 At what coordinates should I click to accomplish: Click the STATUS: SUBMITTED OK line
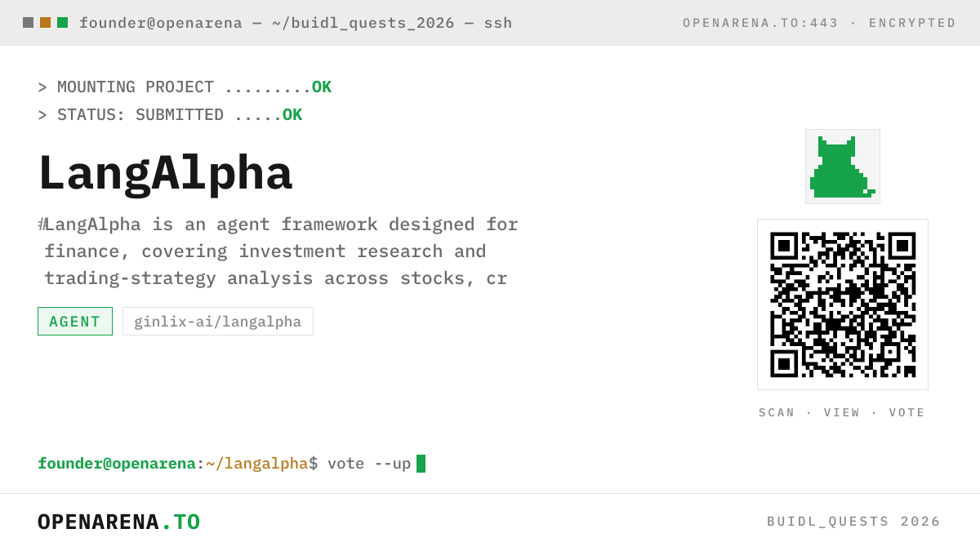click(170, 115)
